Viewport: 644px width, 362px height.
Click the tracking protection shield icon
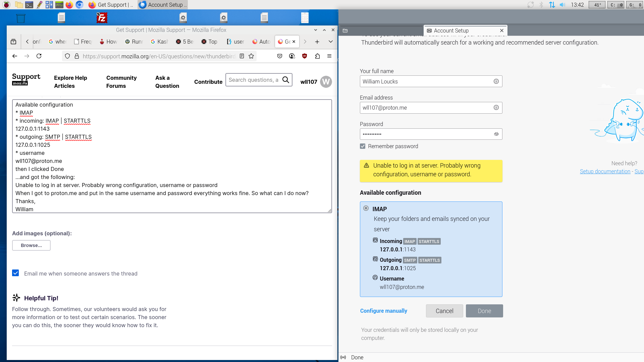[x=67, y=56]
